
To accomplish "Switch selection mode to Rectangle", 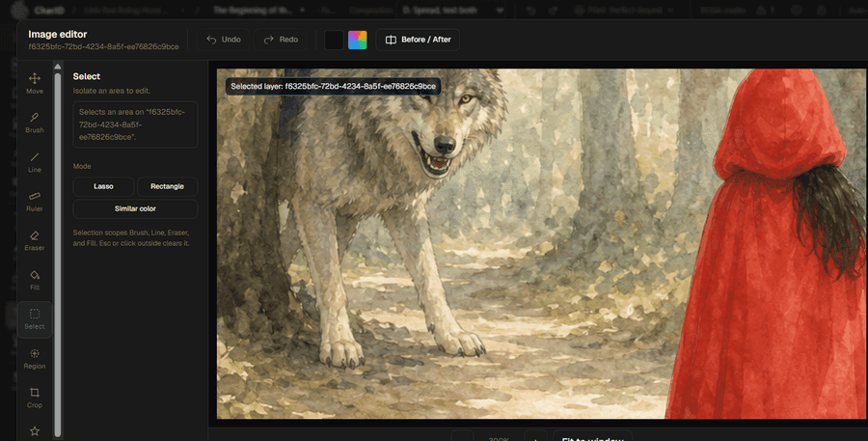I will [x=167, y=186].
